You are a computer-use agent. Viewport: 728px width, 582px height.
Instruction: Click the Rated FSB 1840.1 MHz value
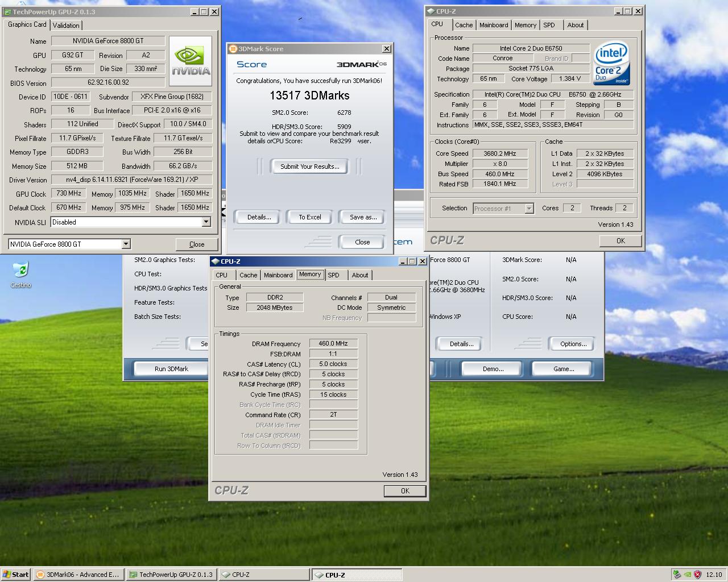click(x=499, y=184)
